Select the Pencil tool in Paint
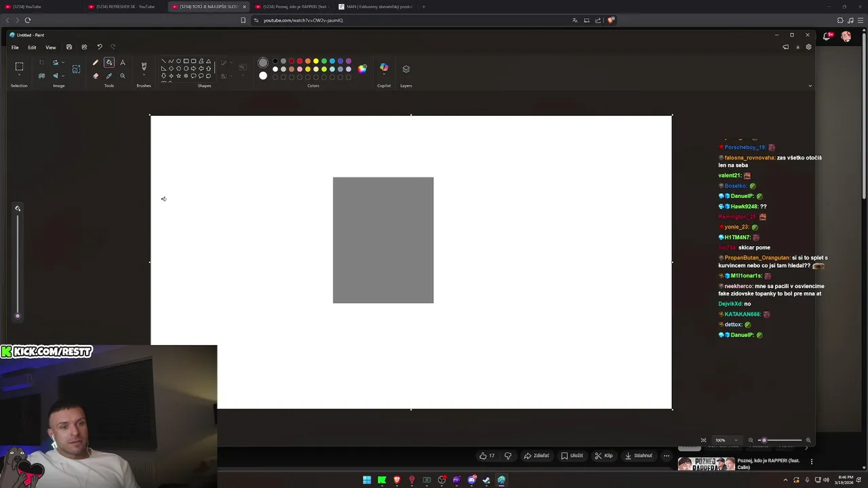This screenshot has width=868, height=488. pos(96,62)
